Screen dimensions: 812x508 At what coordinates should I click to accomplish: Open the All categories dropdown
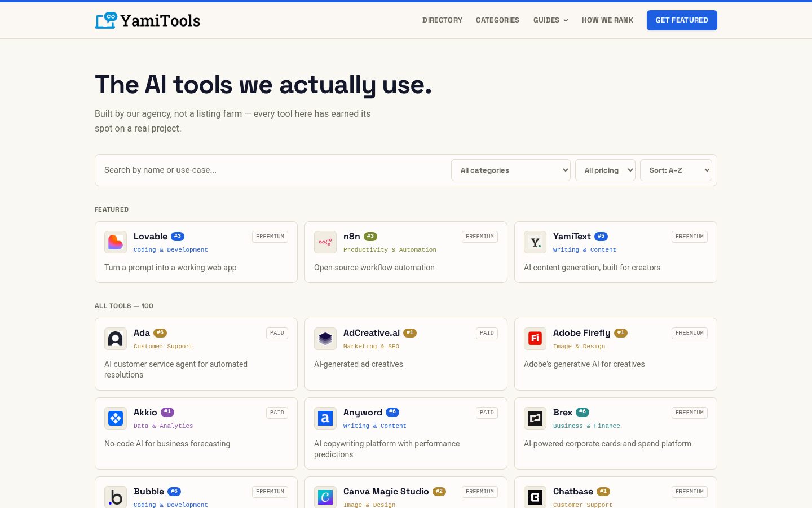[511, 170]
